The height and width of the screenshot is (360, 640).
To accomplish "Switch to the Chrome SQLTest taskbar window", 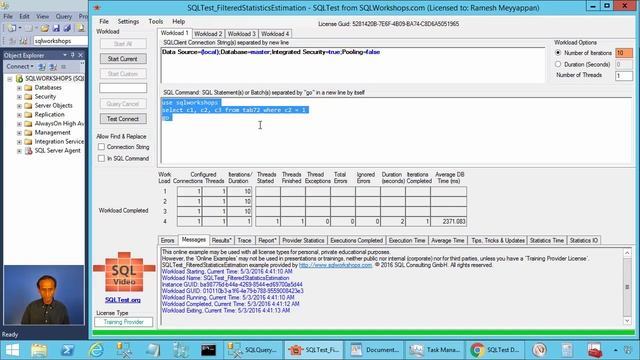I will [x=495, y=350].
